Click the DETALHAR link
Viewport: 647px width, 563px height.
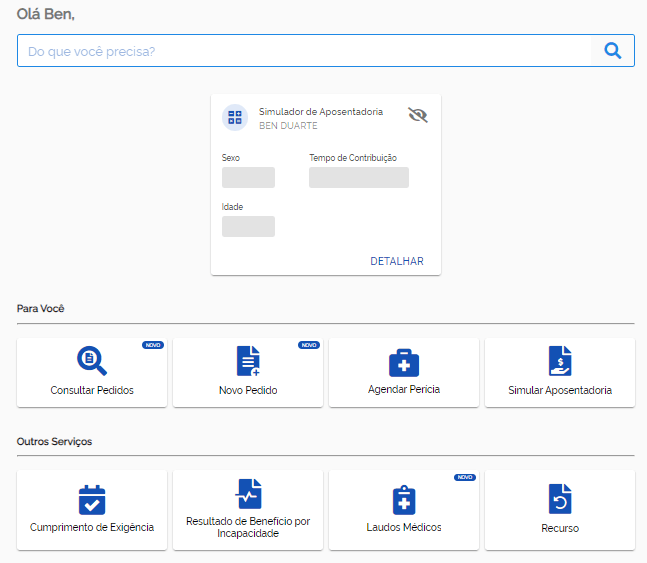click(397, 261)
